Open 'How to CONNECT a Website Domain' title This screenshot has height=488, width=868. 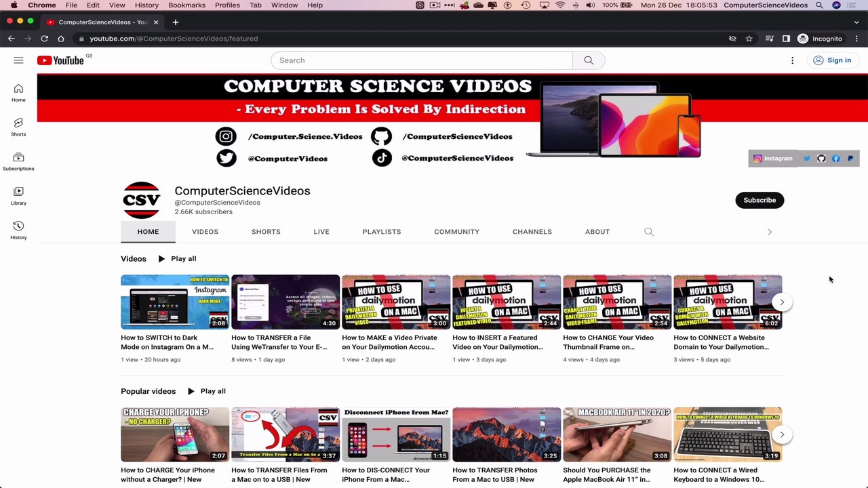(x=722, y=342)
